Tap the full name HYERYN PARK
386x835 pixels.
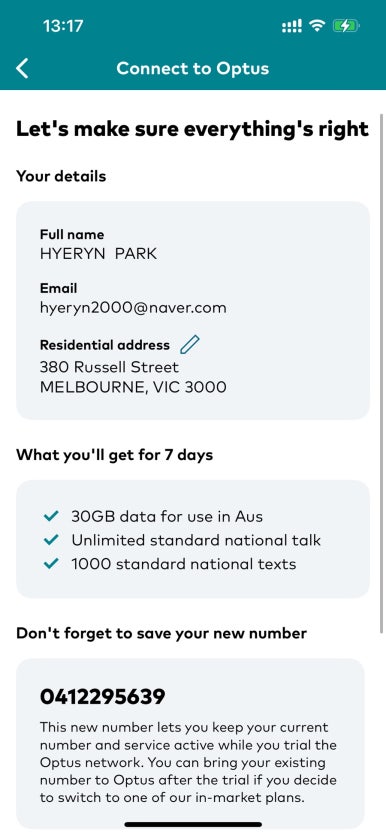point(98,253)
